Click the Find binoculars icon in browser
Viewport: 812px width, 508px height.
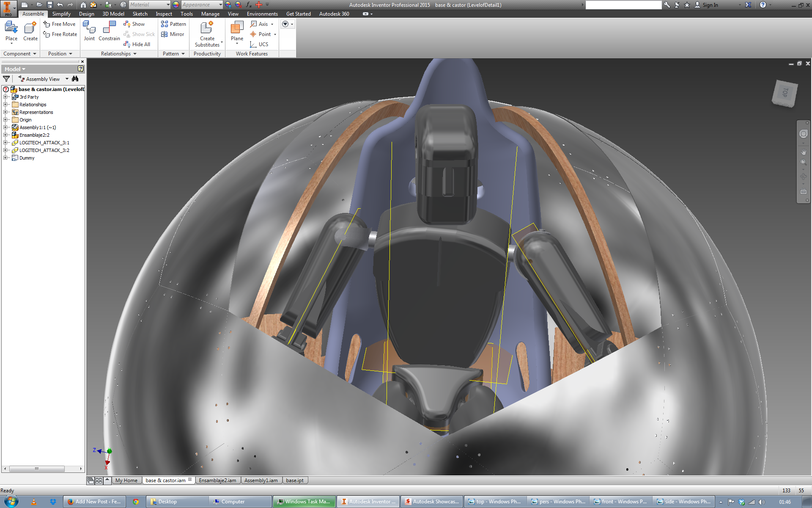click(75, 79)
